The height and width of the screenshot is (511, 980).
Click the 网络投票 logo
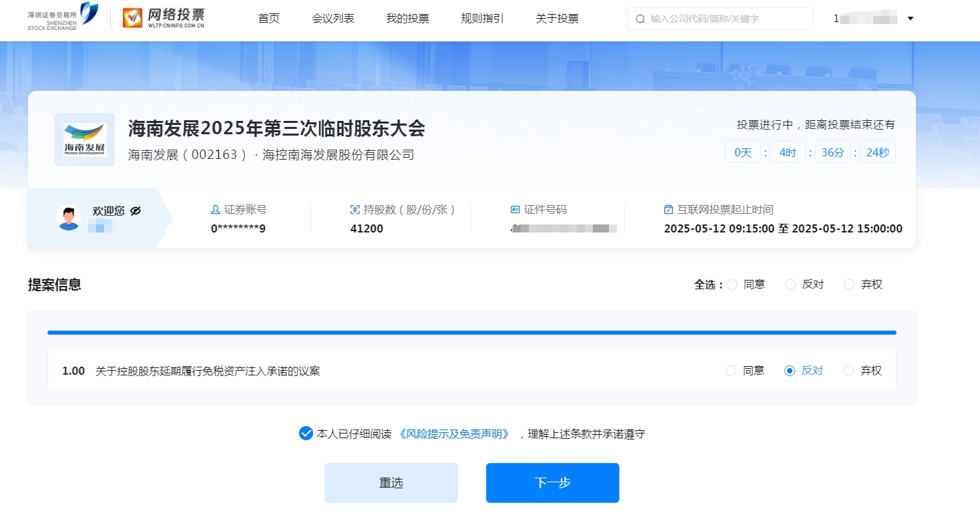(164, 18)
